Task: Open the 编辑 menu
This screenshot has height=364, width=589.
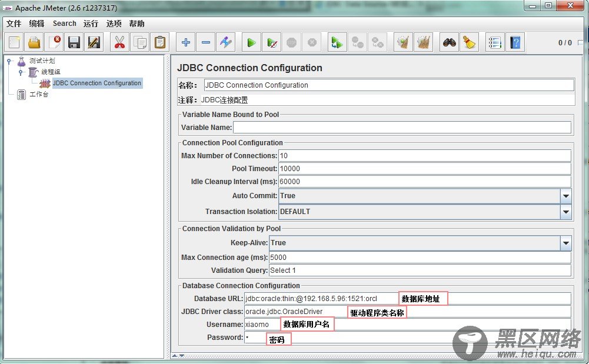Action: tap(37, 24)
